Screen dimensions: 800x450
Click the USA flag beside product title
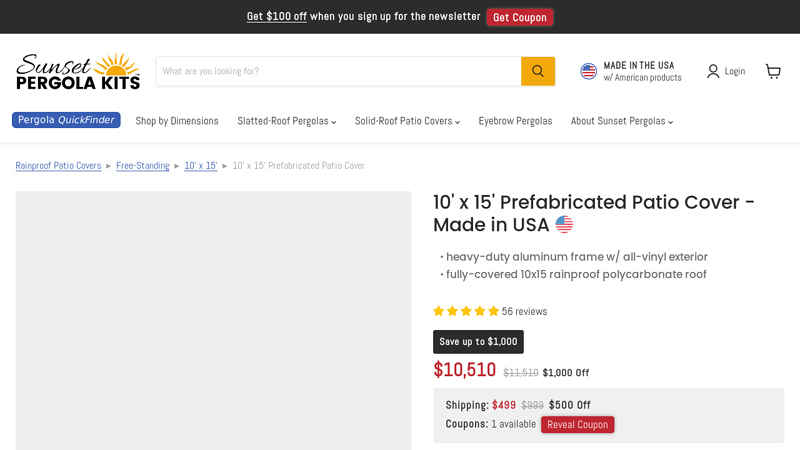click(565, 225)
